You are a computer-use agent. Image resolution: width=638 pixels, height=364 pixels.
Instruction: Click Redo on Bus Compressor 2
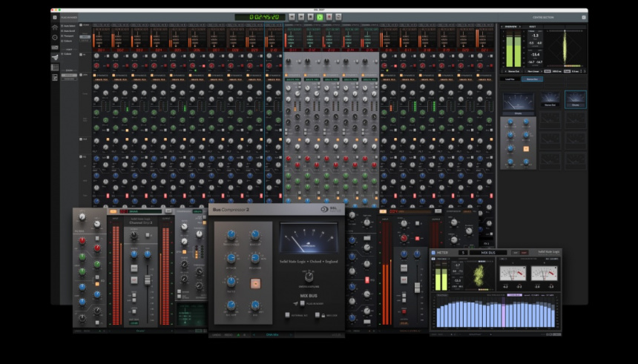click(228, 335)
